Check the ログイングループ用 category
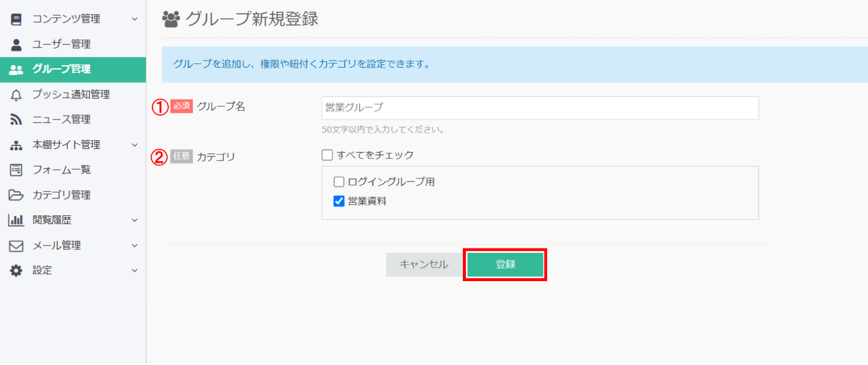 [x=339, y=182]
